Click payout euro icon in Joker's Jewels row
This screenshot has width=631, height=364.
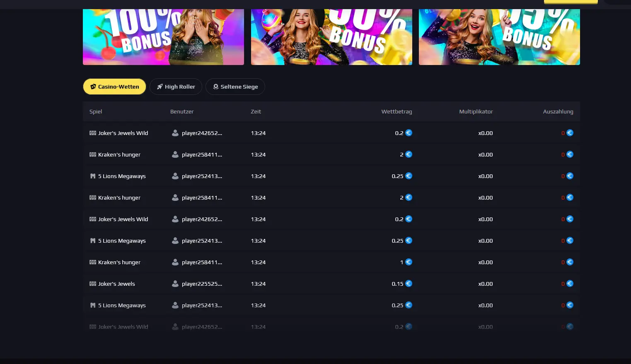(x=570, y=284)
